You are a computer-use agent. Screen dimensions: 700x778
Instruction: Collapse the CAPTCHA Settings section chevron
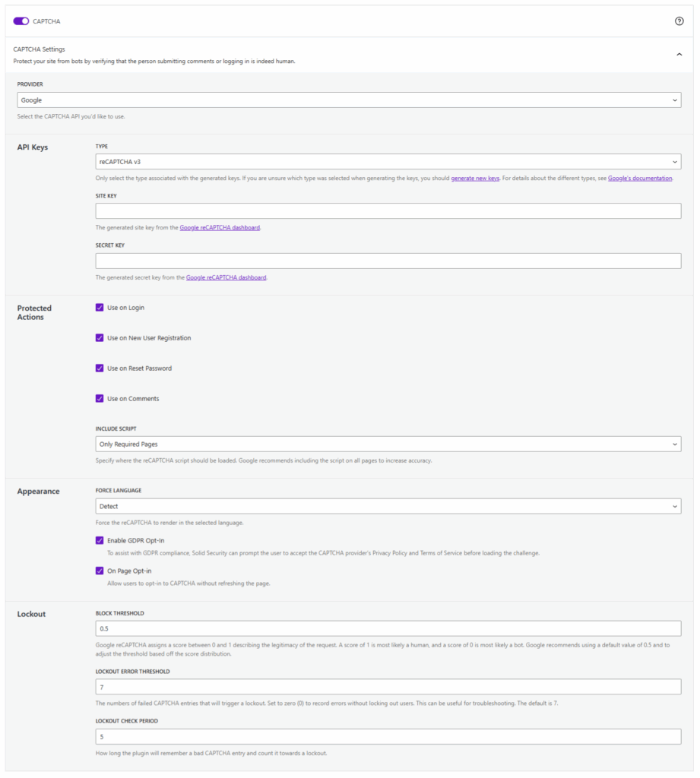[x=679, y=55]
